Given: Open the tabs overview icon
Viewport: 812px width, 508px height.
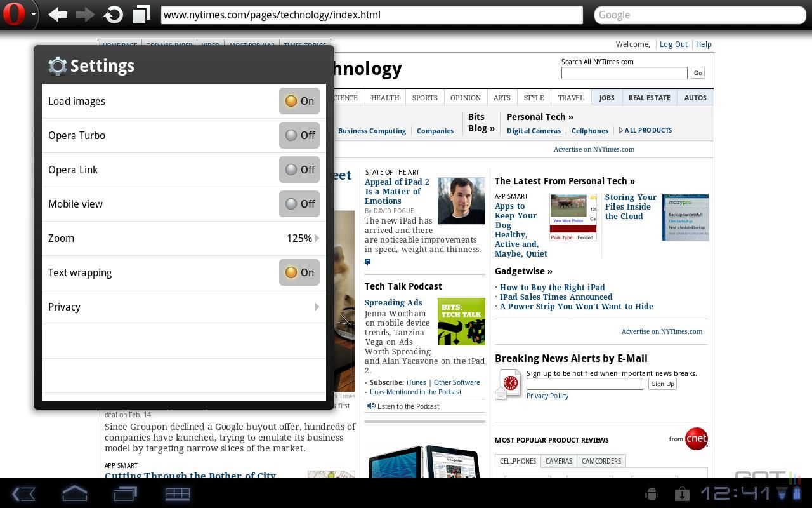Looking at the screenshot, I should pos(141,15).
